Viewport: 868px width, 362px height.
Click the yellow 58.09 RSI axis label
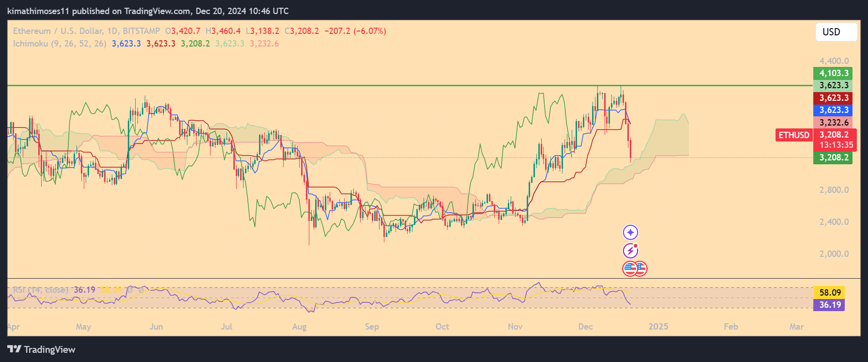[829, 292]
